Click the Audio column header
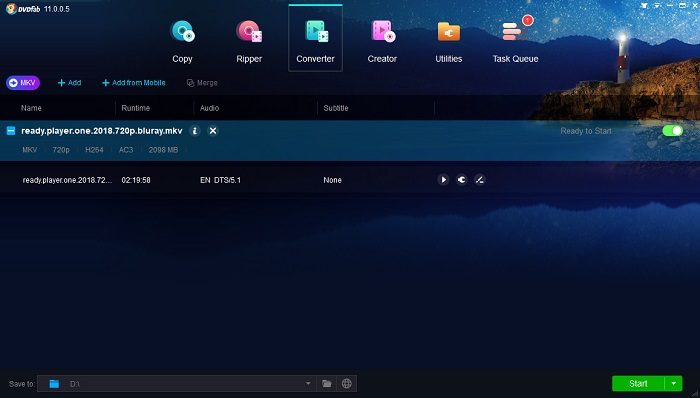 (x=209, y=108)
